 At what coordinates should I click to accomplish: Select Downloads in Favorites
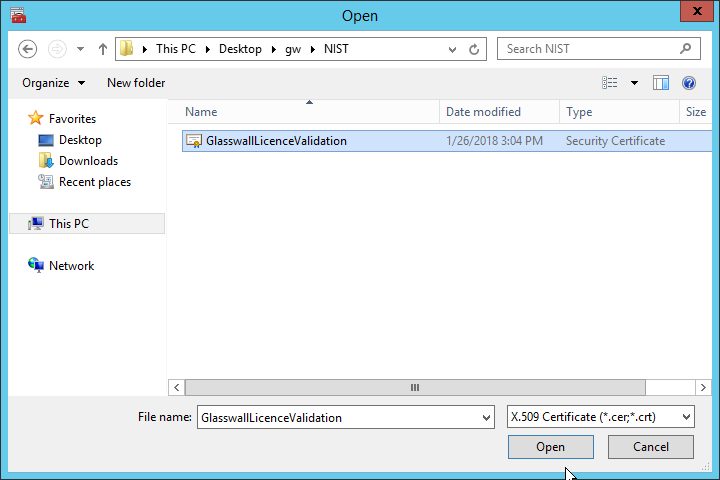click(x=88, y=161)
